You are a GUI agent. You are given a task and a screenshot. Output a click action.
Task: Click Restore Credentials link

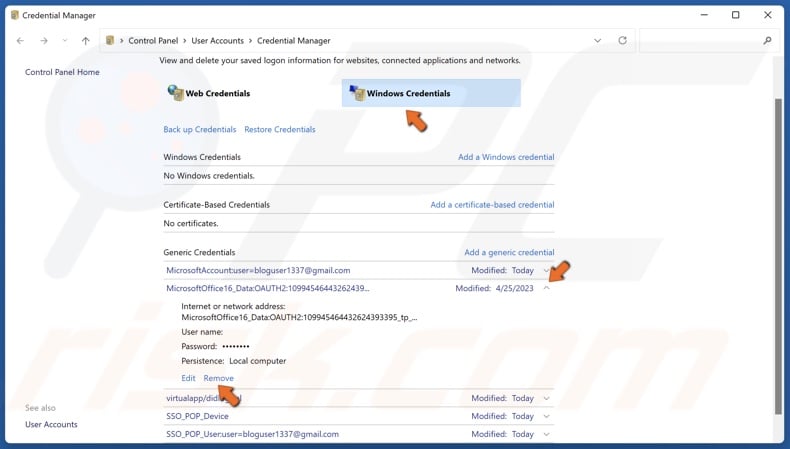click(x=280, y=130)
